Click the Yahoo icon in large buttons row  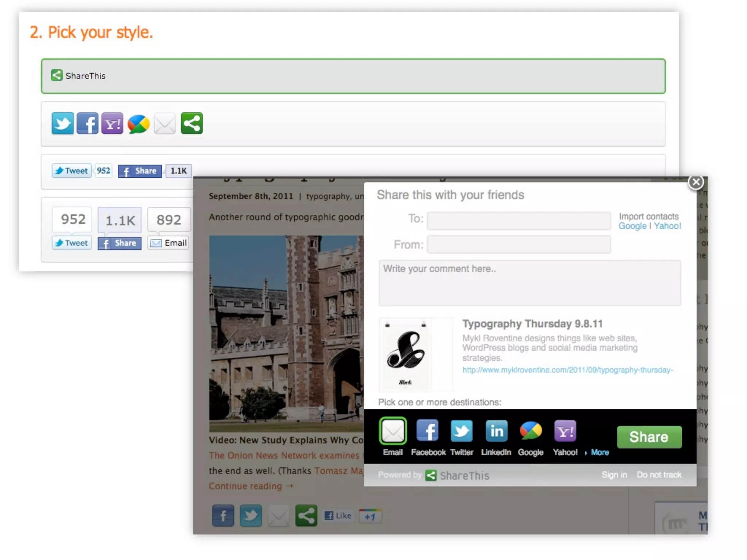click(x=112, y=124)
